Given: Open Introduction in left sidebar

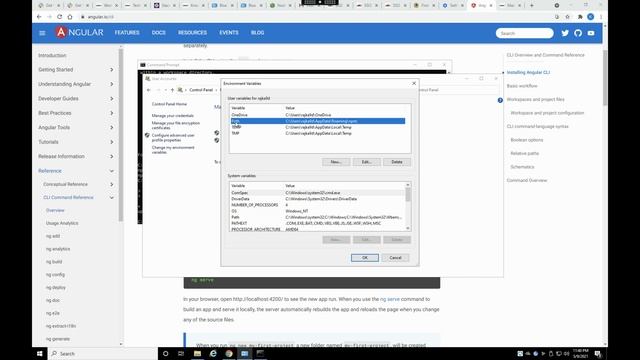Looking at the screenshot, I should pos(52,56).
